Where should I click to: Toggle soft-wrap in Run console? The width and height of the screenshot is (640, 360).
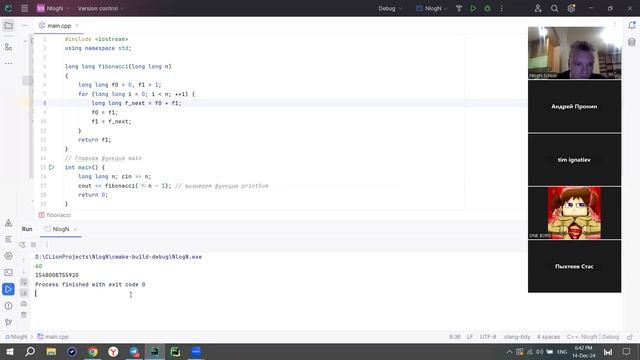(24, 282)
